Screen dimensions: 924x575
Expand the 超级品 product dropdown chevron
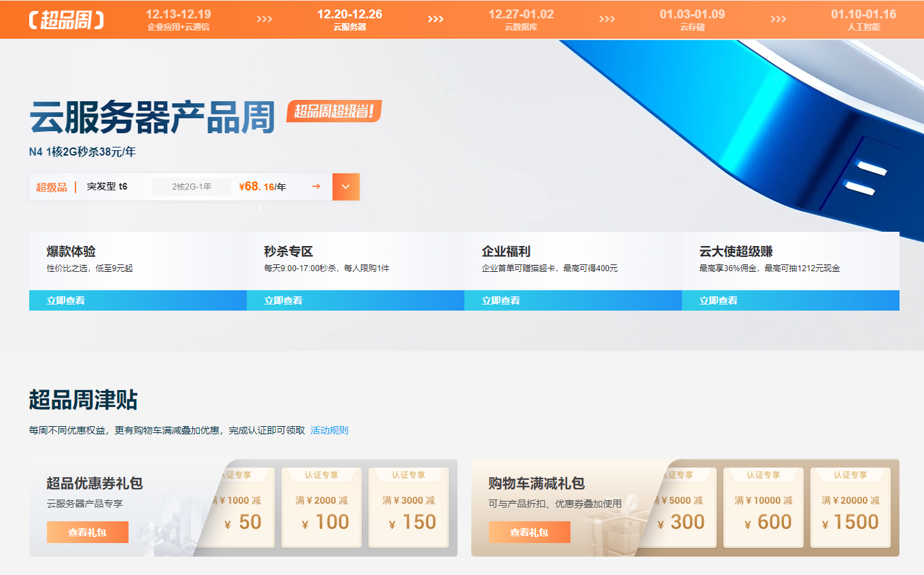(345, 187)
